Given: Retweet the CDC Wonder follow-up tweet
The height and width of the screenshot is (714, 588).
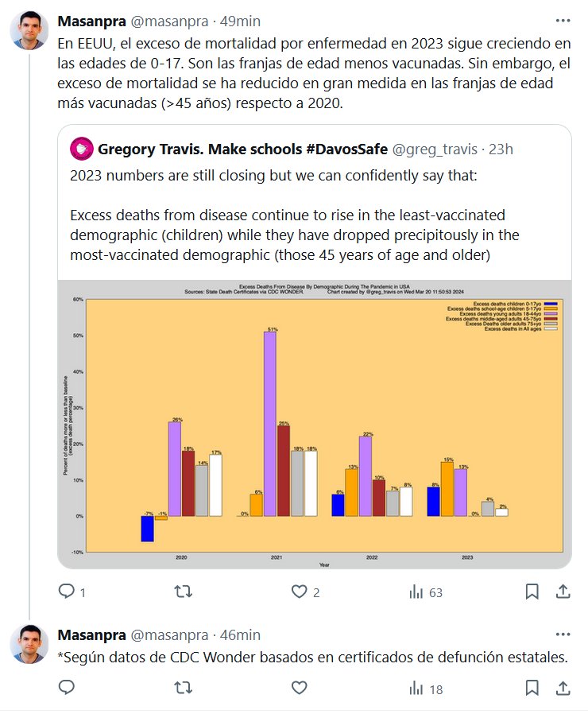Looking at the screenshot, I should coord(183,689).
